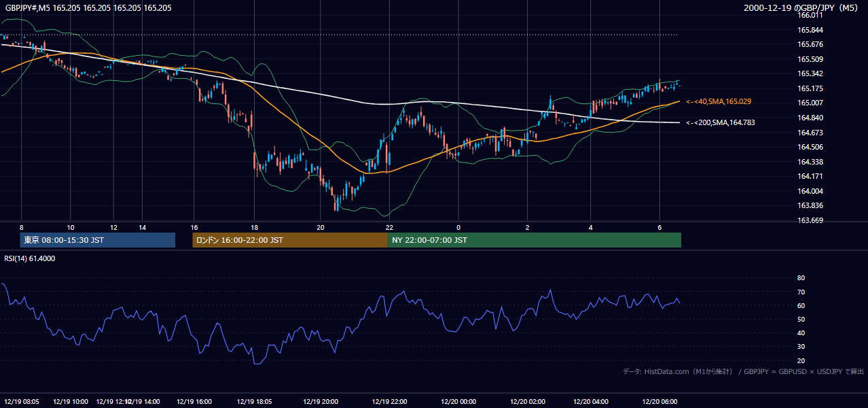Click the 12/20 00:00 date label
Screen dimensions: 868x408
(458, 402)
